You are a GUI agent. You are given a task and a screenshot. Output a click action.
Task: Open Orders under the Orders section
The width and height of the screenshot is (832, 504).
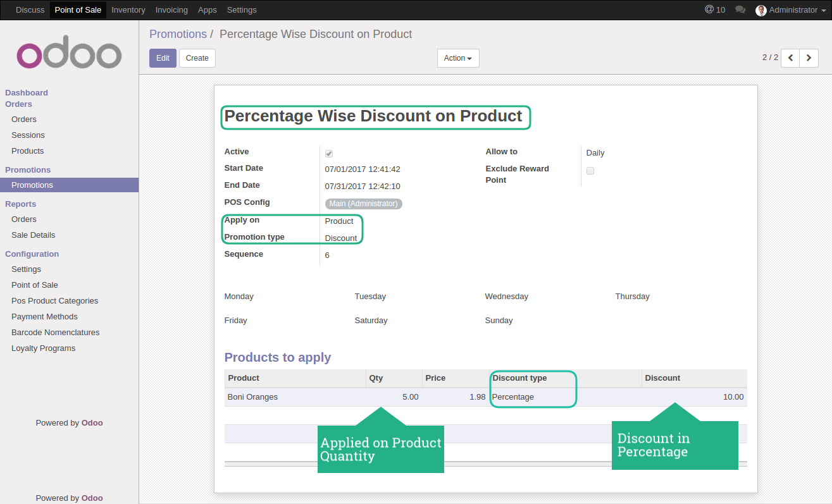(x=24, y=120)
